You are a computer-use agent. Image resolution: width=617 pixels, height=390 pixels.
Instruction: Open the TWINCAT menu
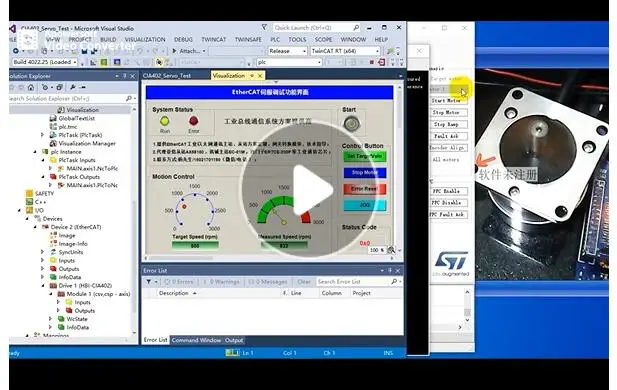(214, 40)
